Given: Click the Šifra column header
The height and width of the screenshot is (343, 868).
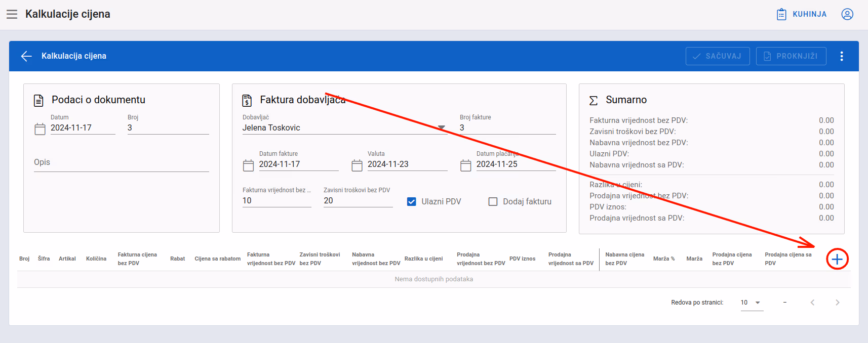Looking at the screenshot, I should [x=44, y=259].
